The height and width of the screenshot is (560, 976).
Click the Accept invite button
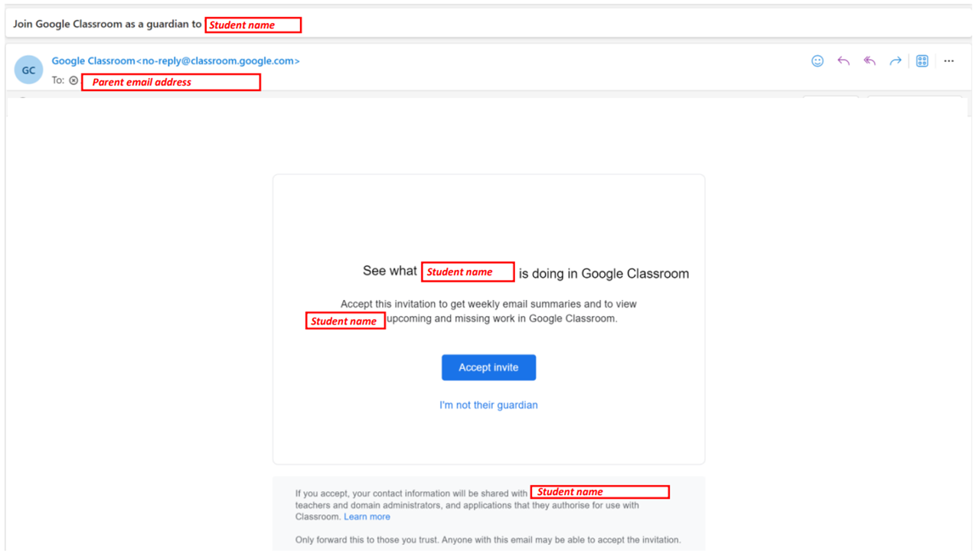[488, 367]
